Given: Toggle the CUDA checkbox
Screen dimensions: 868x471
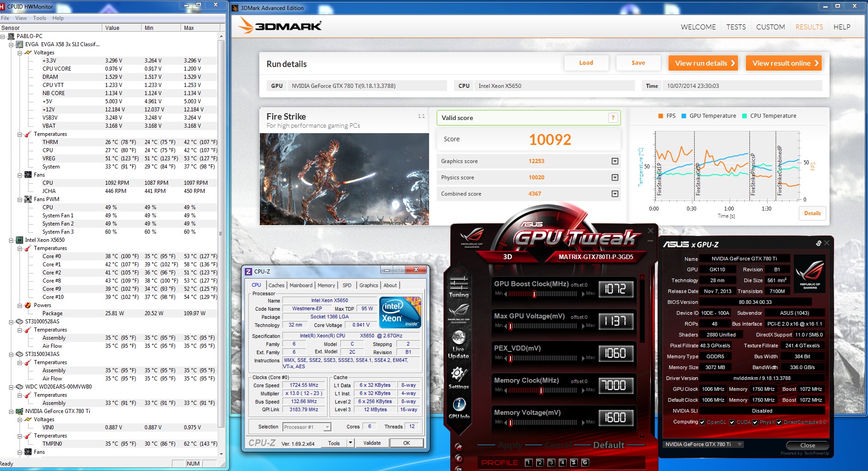Looking at the screenshot, I should (732, 422).
